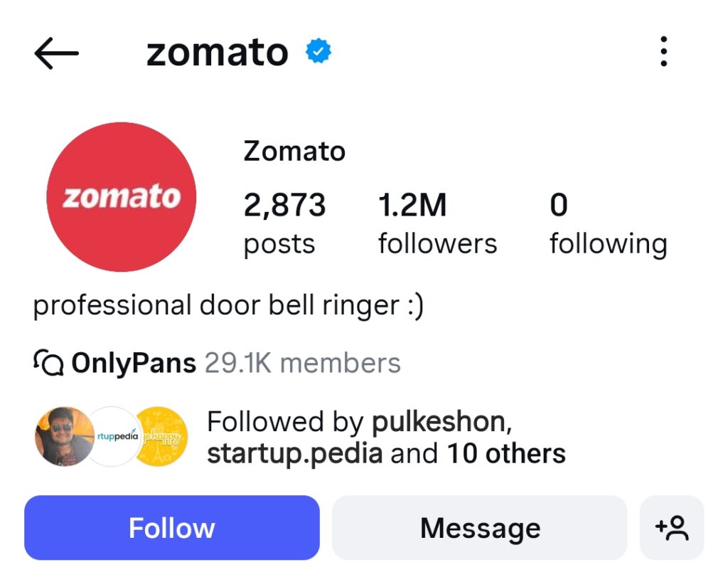
Task: Tap the zomato username header
Action: click(218, 52)
